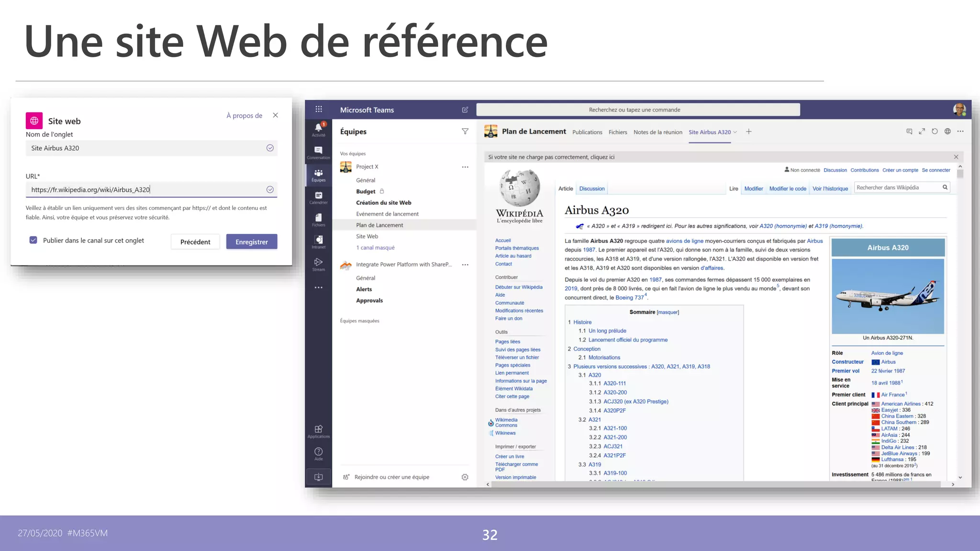Open Wikipedia Voir l'historique tab
The height and width of the screenshot is (551, 980).
tap(830, 188)
